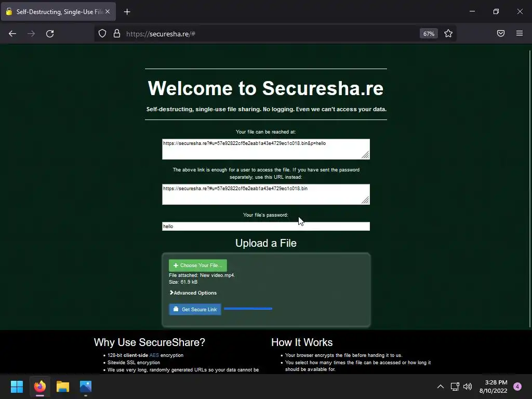Show hidden system tray icons

pyautogui.click(x=441, y=387)
